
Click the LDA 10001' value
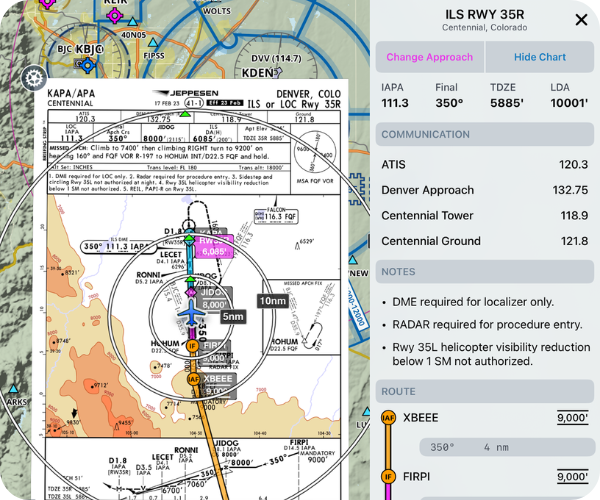pos(569,103)
